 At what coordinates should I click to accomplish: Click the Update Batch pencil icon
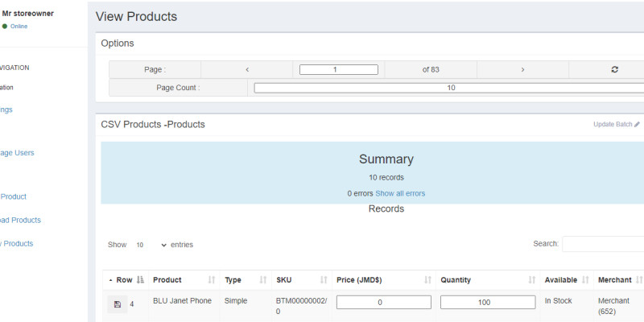[x=637, y=125]
